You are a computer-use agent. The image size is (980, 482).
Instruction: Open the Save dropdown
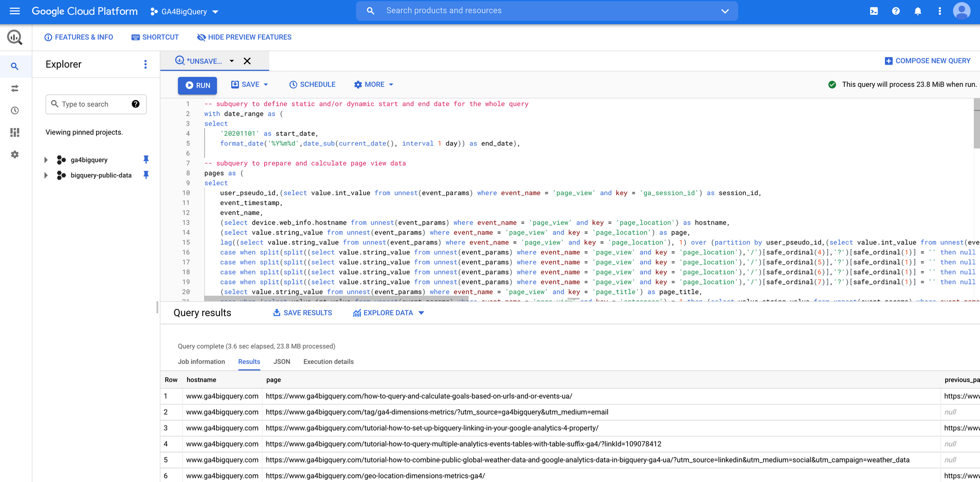coord(249,84)
